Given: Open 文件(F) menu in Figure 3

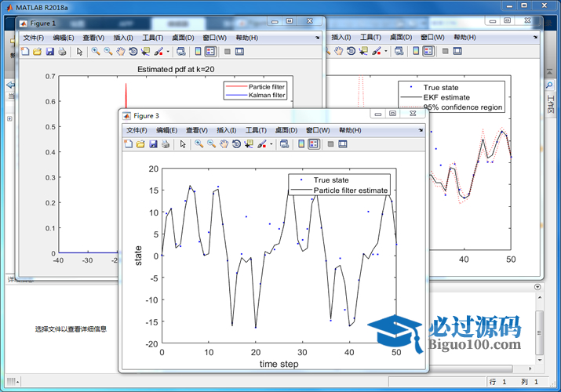Looking at the screenshot, I should pyautogui.click(x=137, y=130).
